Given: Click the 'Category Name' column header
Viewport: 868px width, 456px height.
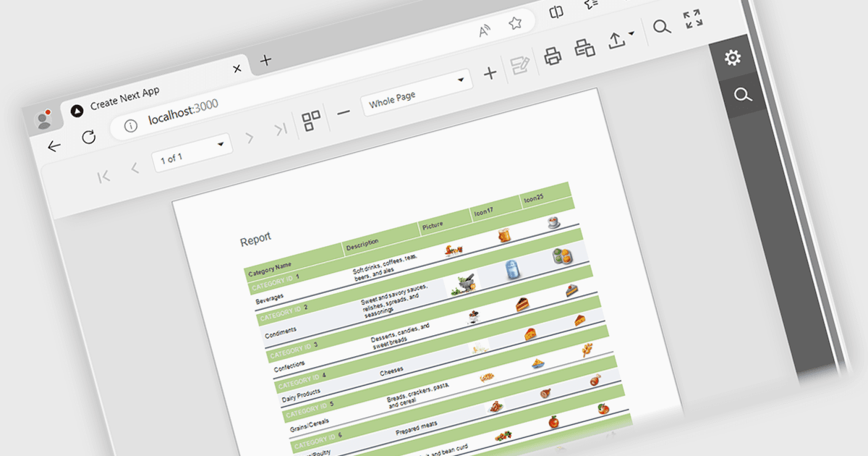Looking at the screenshot, I should 270,268.
